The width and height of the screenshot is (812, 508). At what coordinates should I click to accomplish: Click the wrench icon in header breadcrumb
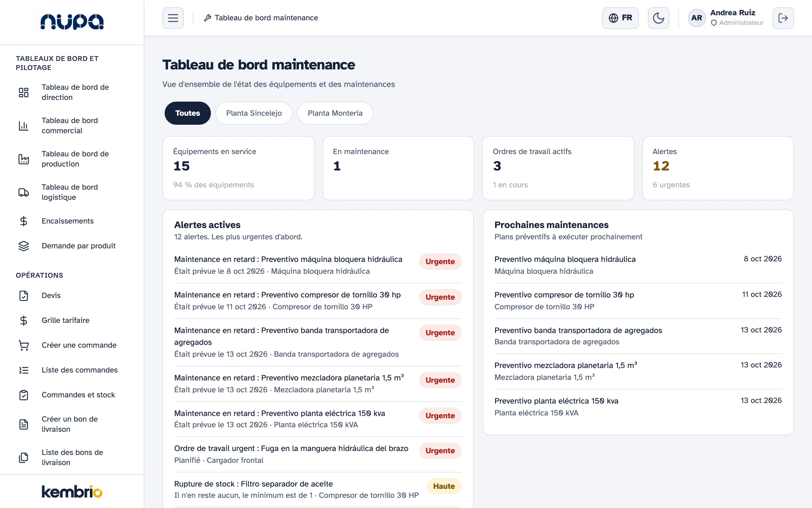tap(208, 18)
